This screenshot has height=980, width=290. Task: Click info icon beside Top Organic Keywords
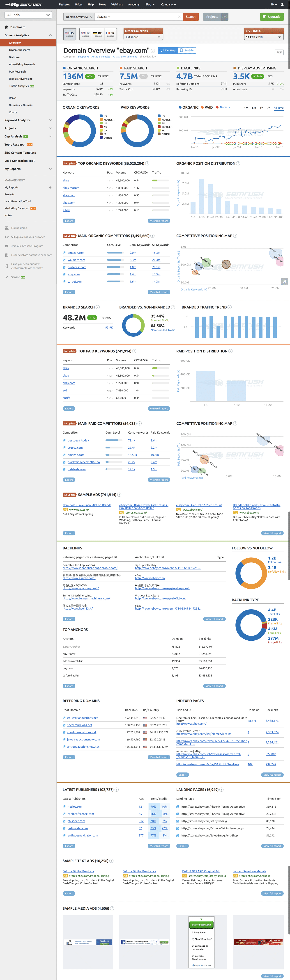coord(147,164)
